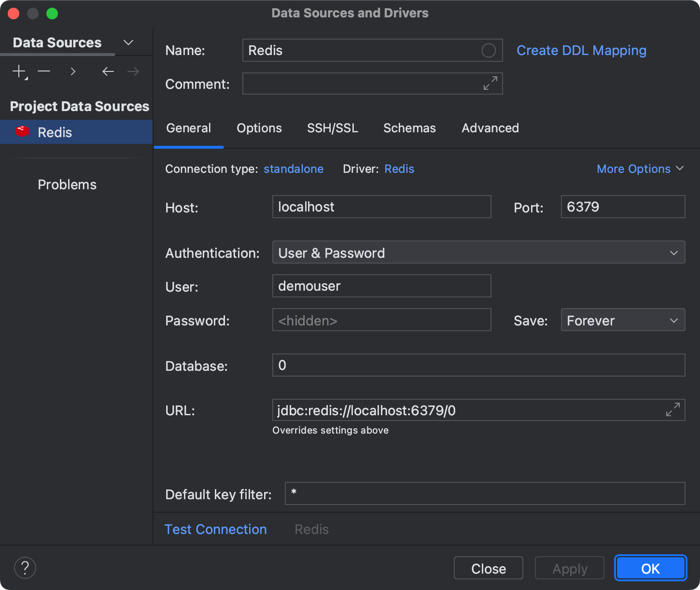Open Create DDL Mapping
Viewport: 700px width, 590px height.
click(x=581, y=50)
